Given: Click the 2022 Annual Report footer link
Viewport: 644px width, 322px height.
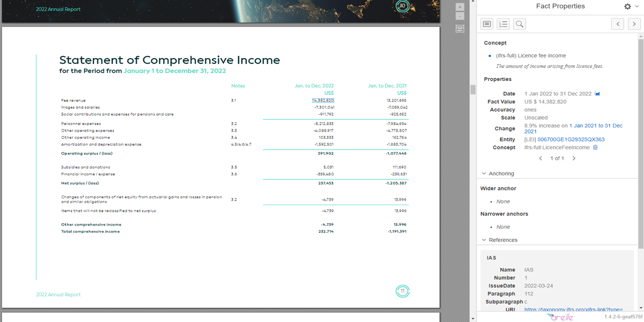Looking at the screenshot, I should (x=58, y=295).
